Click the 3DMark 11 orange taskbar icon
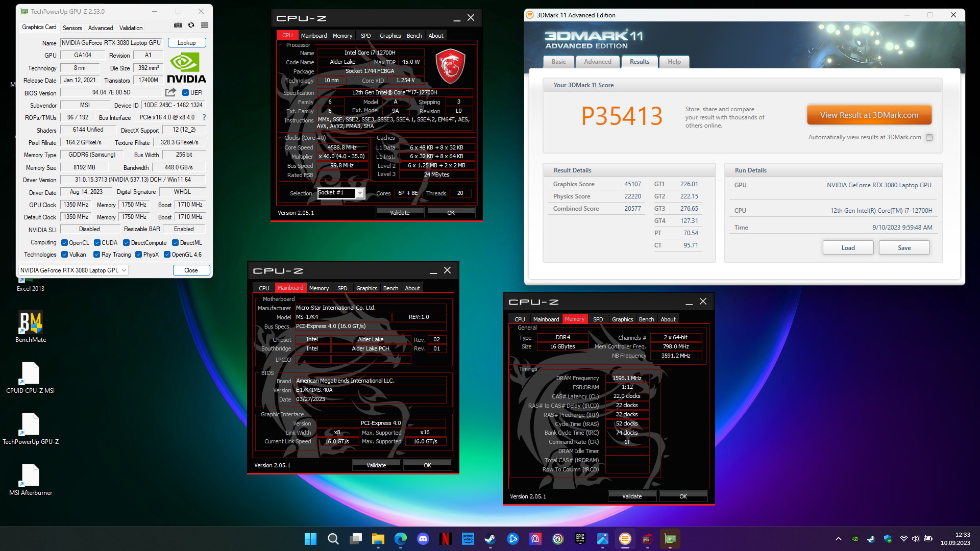The width and height of the screenshot is (980, 551). pos(625,539)
